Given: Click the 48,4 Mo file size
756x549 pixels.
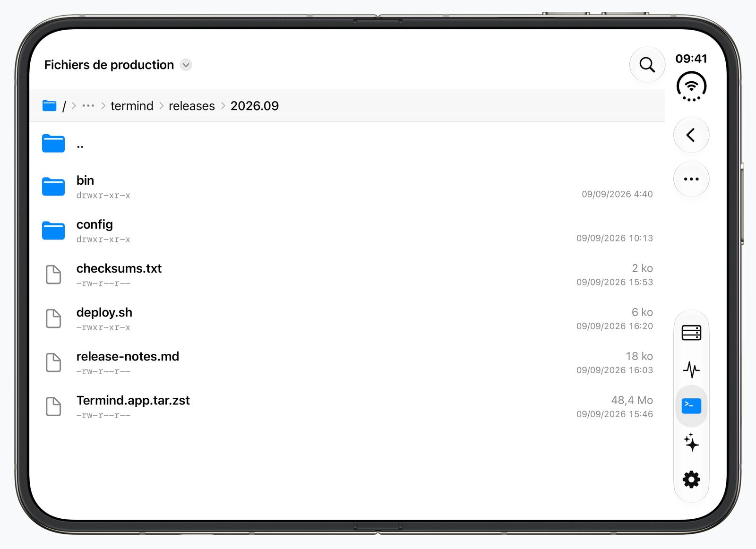Looking at the screenshot, I should coord(632,400).
